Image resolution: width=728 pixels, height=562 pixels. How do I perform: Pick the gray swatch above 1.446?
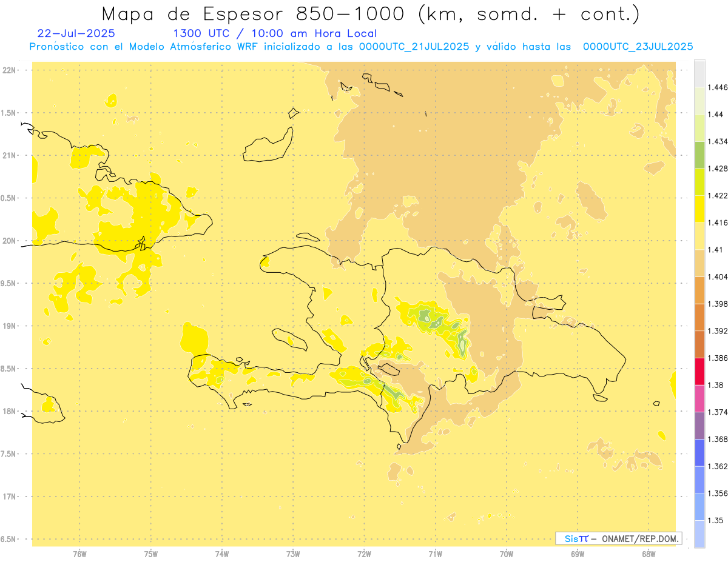pyautogui.click(x=699, y=74)
